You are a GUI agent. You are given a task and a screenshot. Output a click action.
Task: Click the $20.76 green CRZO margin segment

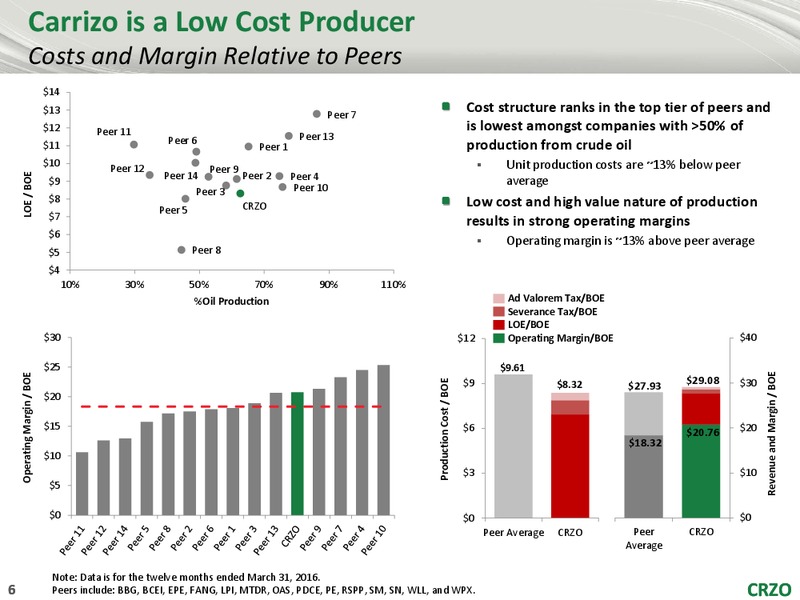[x=701, y=471]
